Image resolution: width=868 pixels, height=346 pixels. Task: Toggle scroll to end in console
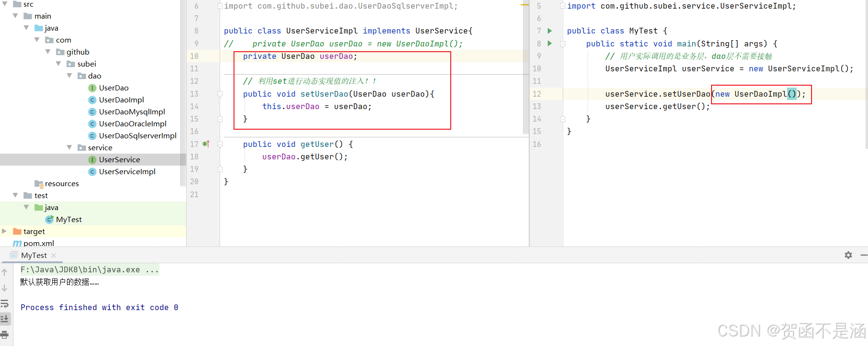click(x=4, y=318)
